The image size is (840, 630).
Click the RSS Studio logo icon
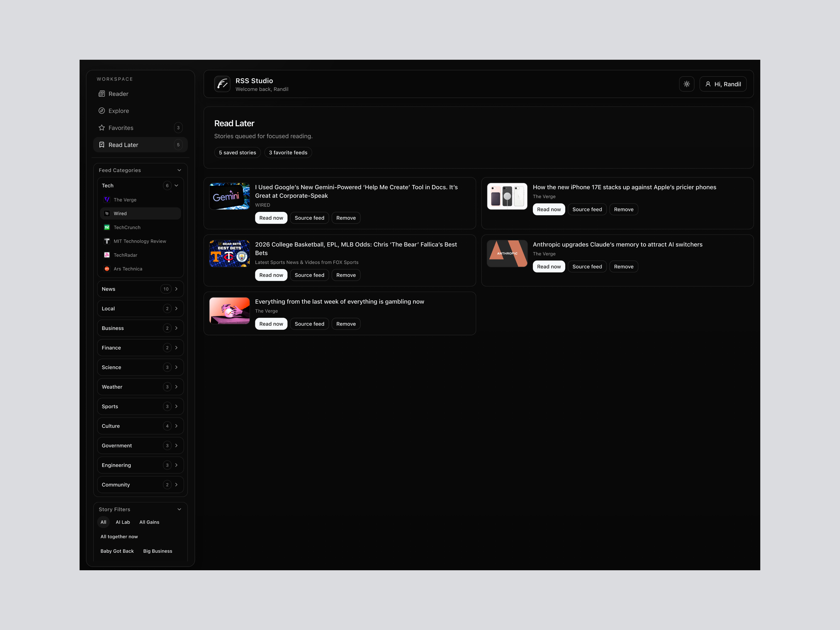[x=222, y=84]
